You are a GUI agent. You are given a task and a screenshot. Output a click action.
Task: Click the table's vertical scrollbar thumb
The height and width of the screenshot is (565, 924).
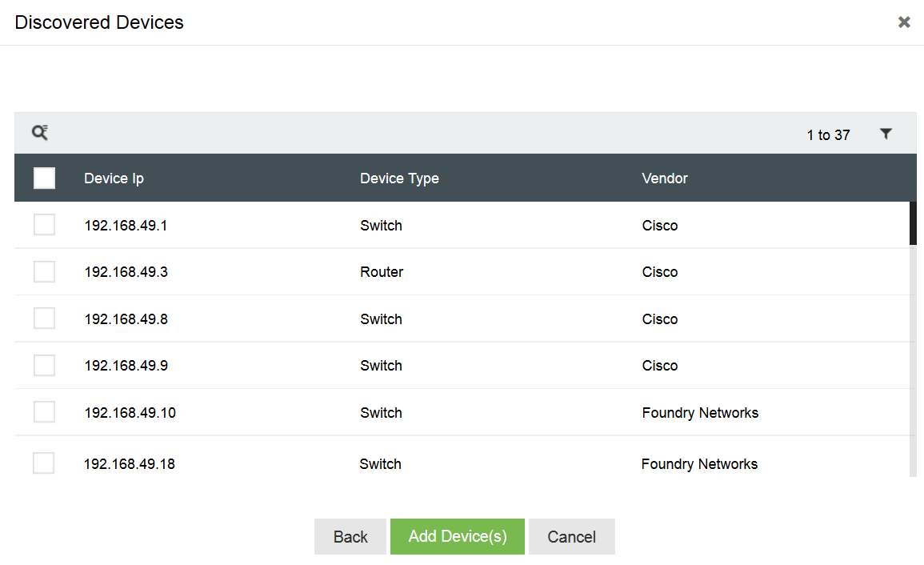point(913,223)
